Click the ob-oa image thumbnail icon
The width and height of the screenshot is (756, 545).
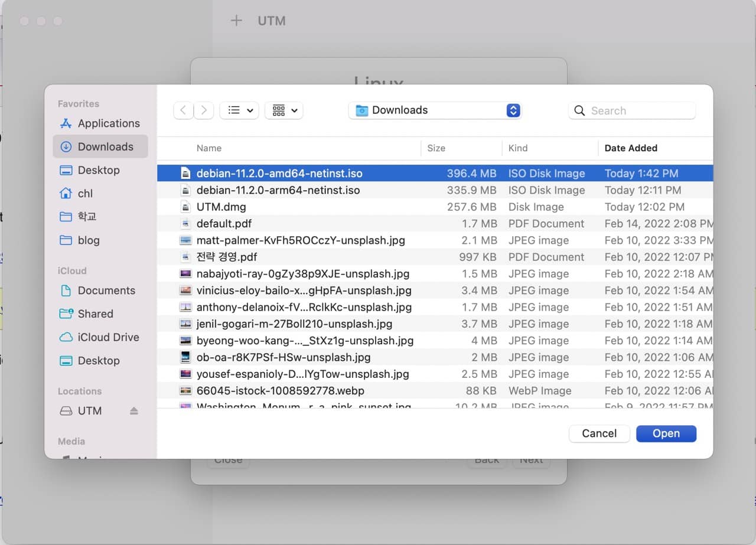tap(185, 358)
